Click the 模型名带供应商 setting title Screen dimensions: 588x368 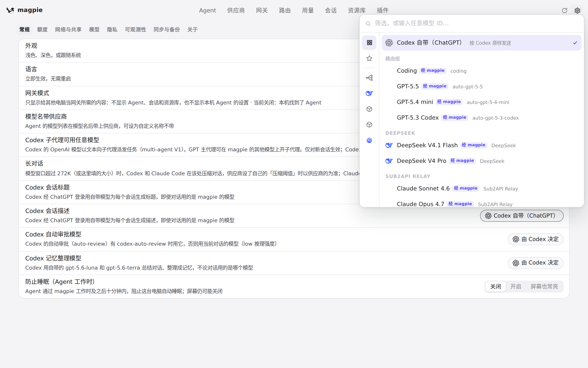pyautogui.click(x=46, y=117)
